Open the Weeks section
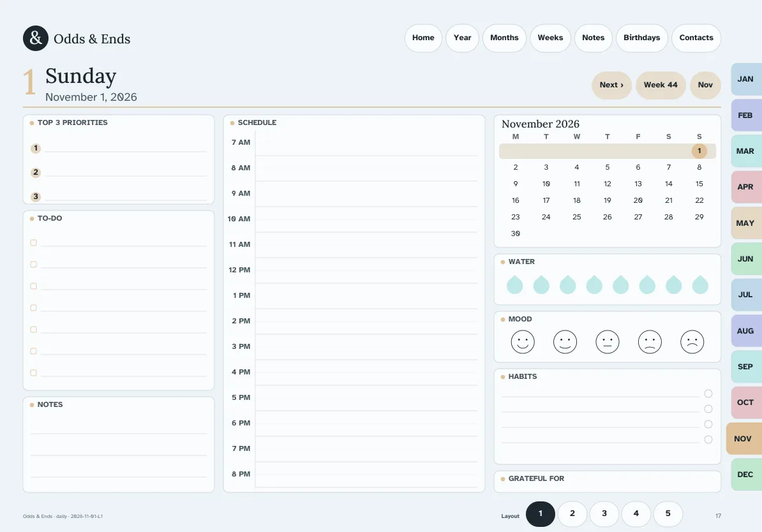The height and width of the screenshot is (532, 762). pyautogui.click(x=550, y=38)
